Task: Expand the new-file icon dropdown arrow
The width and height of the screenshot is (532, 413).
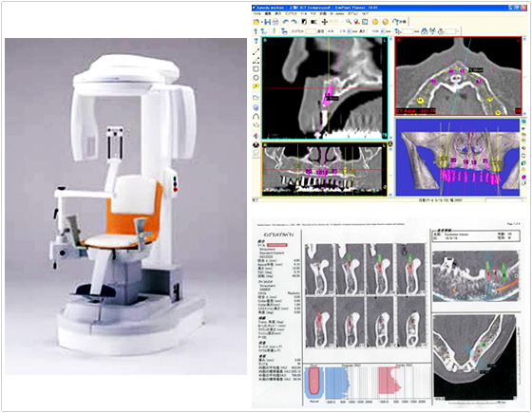Action: pos(262,22)
